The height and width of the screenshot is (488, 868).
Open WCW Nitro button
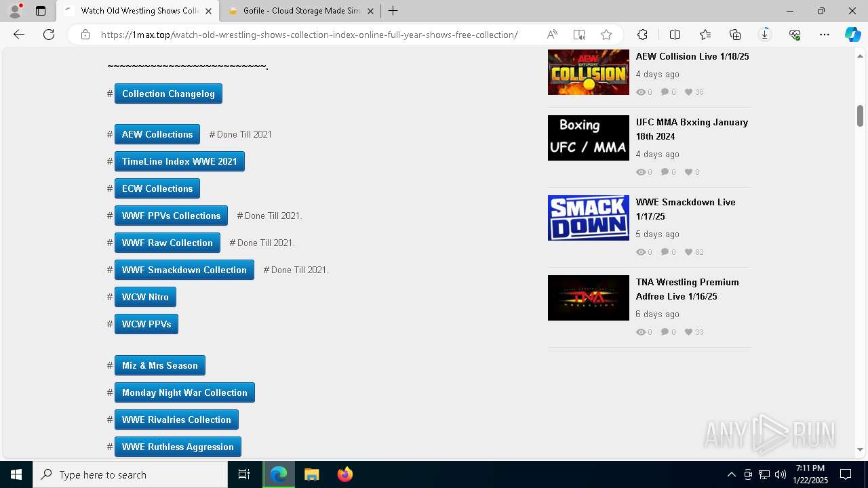click(x=145, y=297)
